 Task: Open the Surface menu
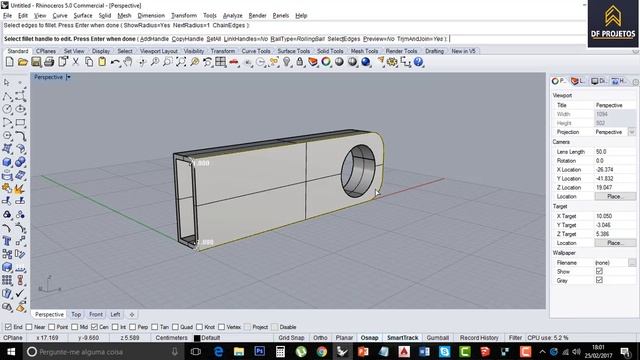pos(83,16)
